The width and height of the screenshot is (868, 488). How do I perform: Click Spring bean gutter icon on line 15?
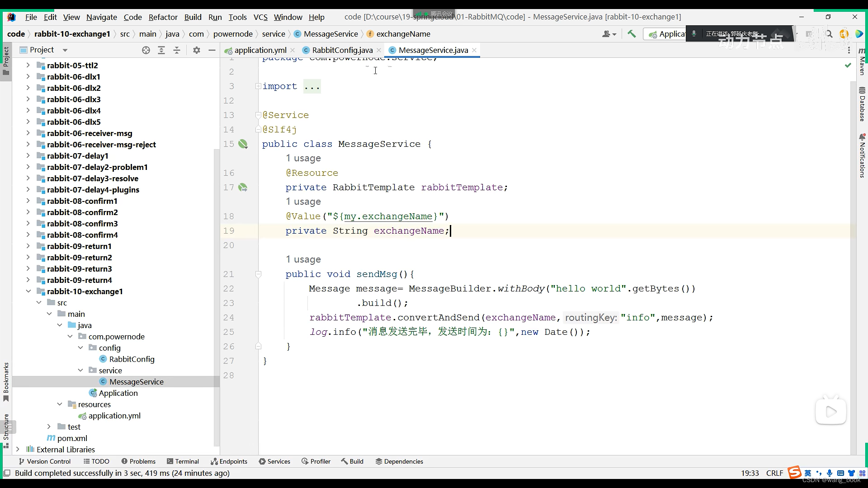(x=243, y=144)
